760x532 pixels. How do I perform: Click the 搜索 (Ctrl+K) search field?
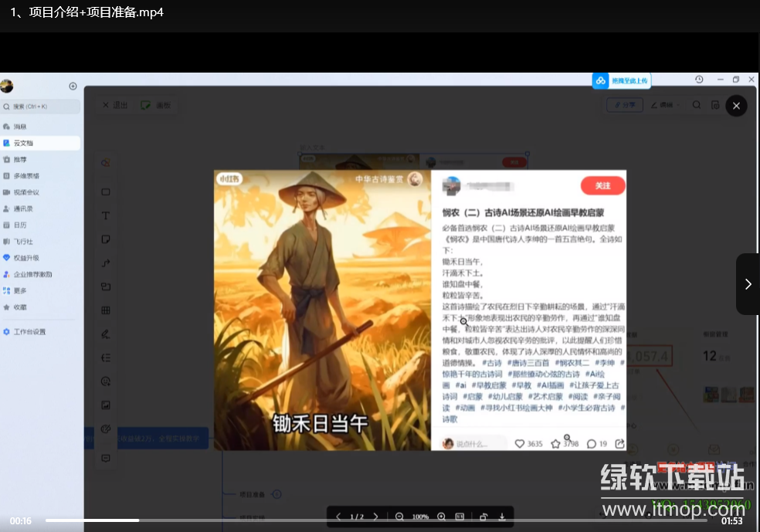41,107
